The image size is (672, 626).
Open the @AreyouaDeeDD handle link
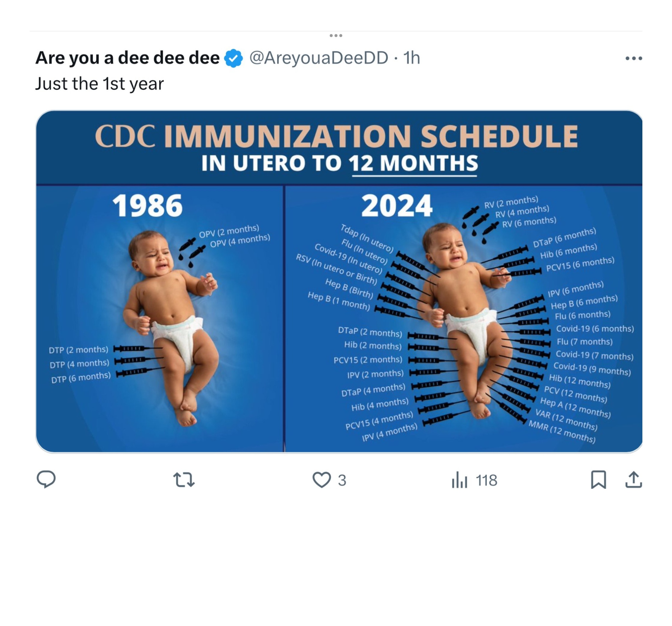tap(319, 58)
